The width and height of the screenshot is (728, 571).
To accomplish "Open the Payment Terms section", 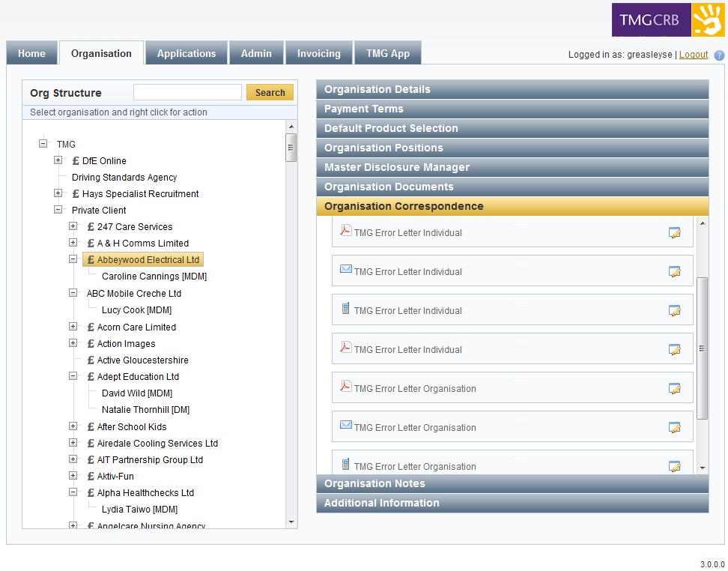I will (x=512, y=109).
